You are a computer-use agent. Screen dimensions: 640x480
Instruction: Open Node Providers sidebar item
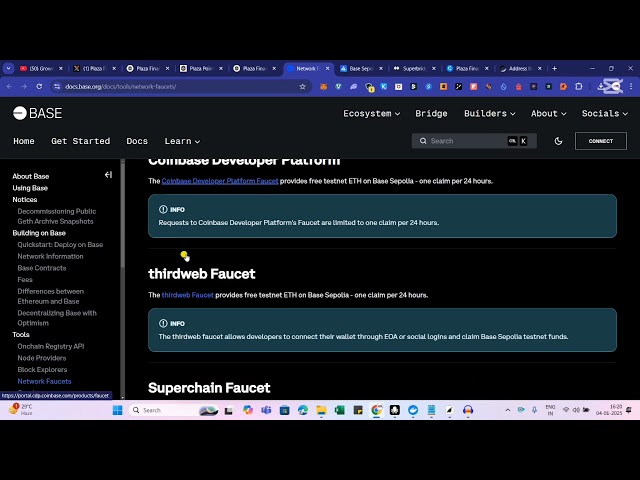point(42,358)
